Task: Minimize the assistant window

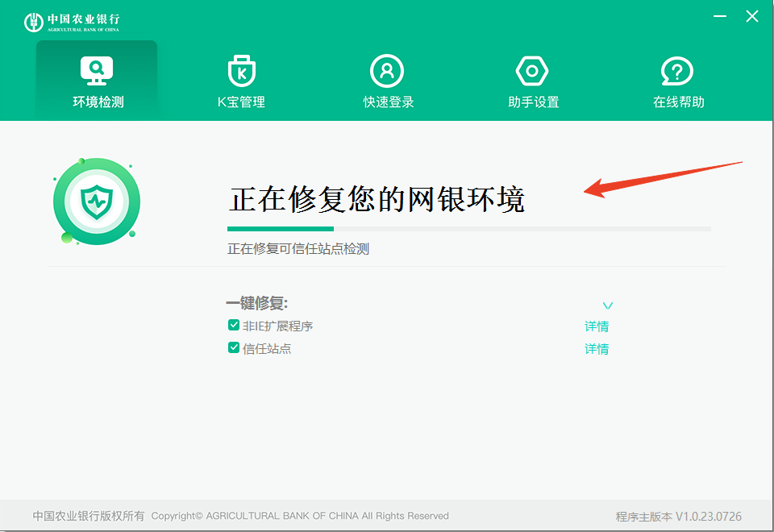Action: point(720,16)
